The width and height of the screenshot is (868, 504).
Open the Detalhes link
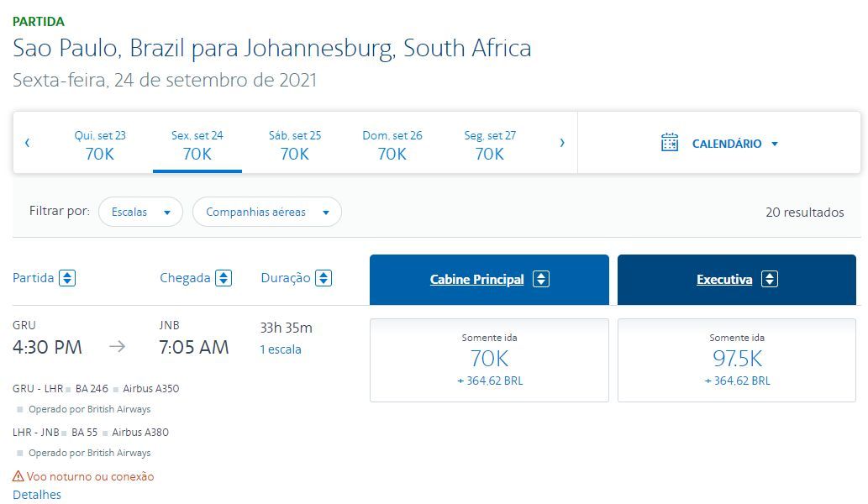pyautogui.click(x=36, y=495)
